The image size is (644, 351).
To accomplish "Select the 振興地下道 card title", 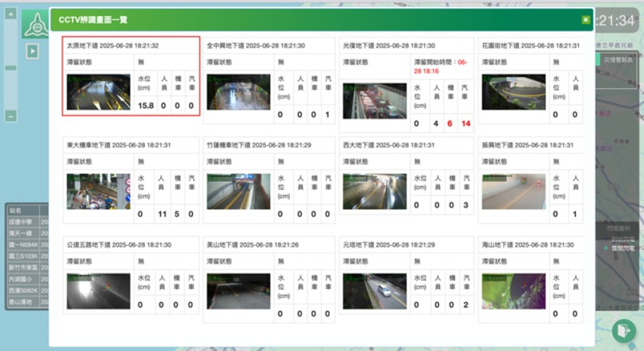I will click(528, 145).
